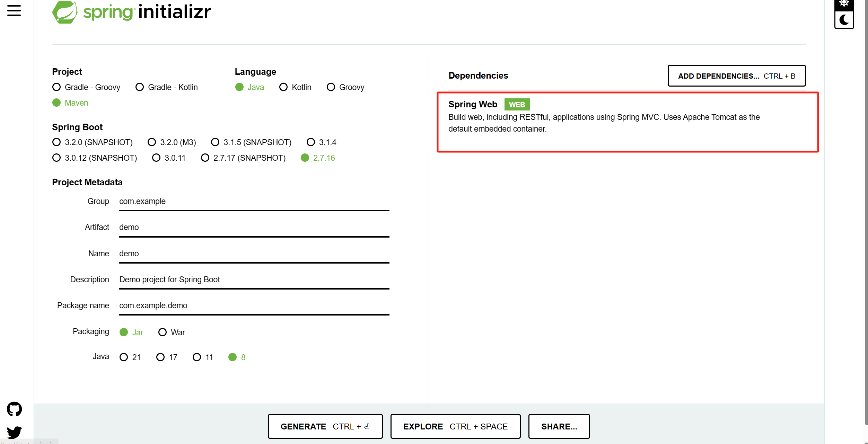Open the hamburger side menu
The image size is (868, 444).
click(14, 10)
